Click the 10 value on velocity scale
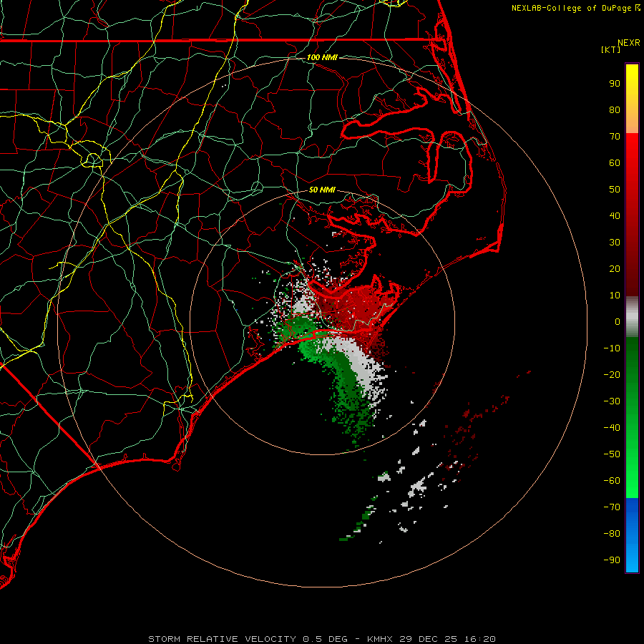 [615, 296]
